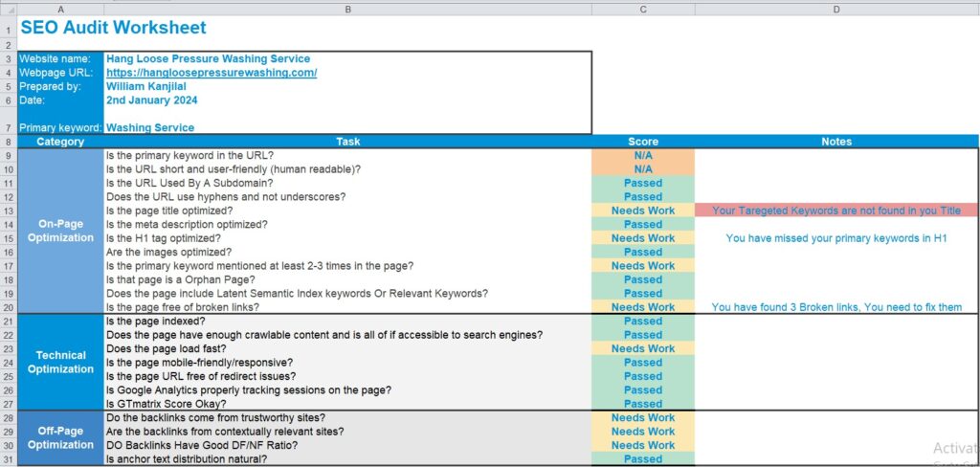Select the task Is that page is a Orphan Page

[348, 279]
